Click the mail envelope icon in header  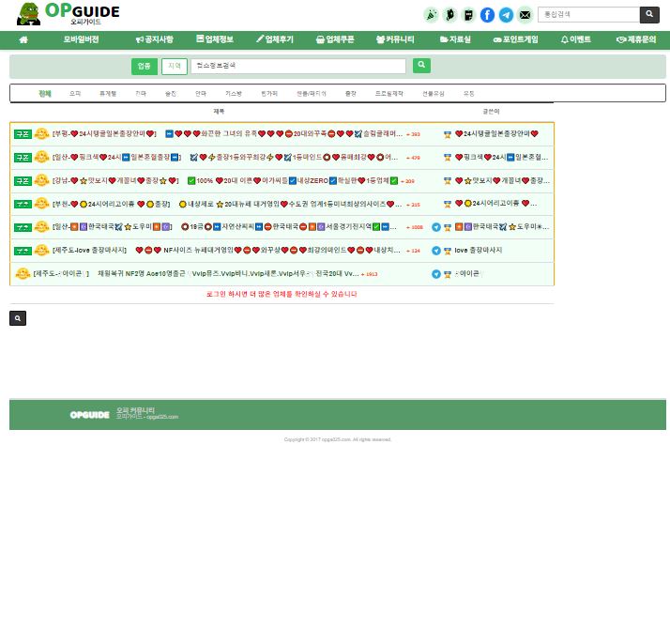tap(525, 15)
